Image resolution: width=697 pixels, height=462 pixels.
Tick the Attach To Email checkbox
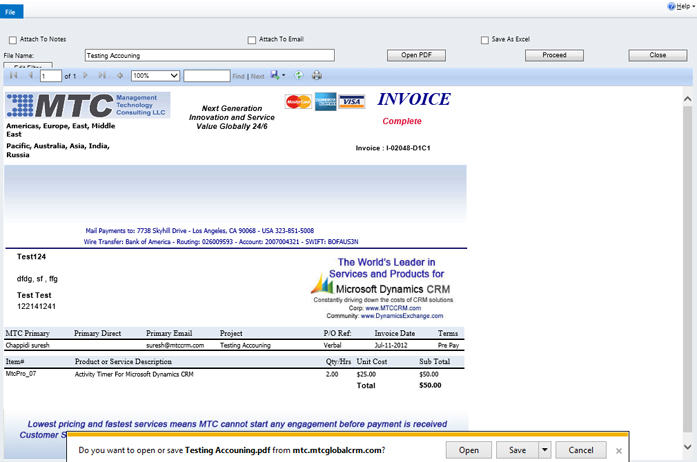(x=251, y=40)
